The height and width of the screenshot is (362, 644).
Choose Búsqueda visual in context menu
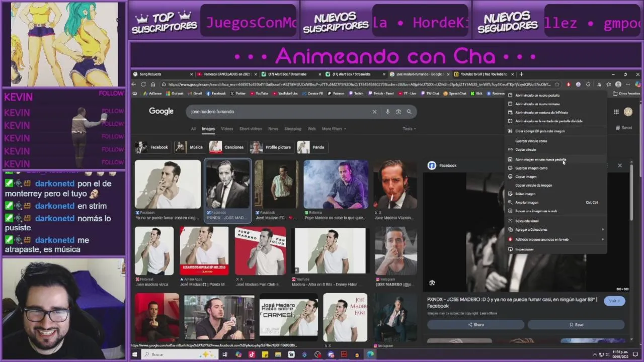point(556,221)
